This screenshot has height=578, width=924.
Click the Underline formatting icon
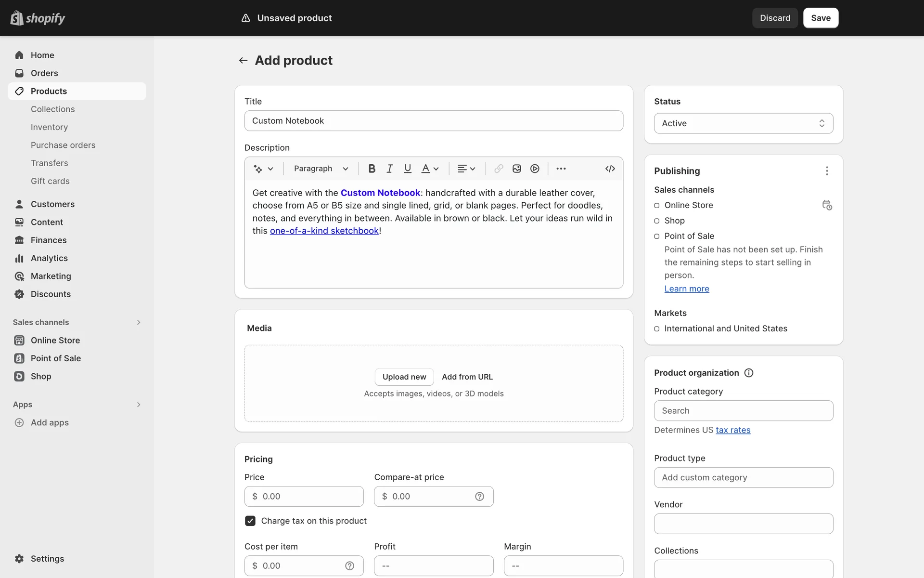pos(408,169)
